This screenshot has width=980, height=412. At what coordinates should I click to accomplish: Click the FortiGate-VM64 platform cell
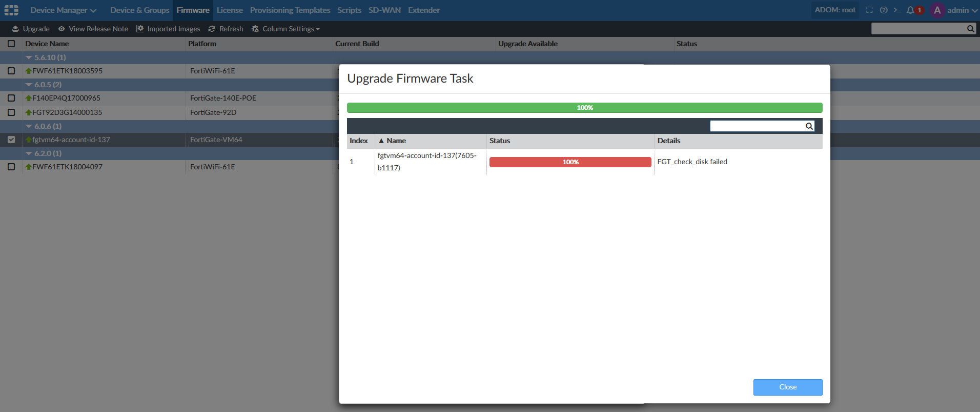pos(216,140)
